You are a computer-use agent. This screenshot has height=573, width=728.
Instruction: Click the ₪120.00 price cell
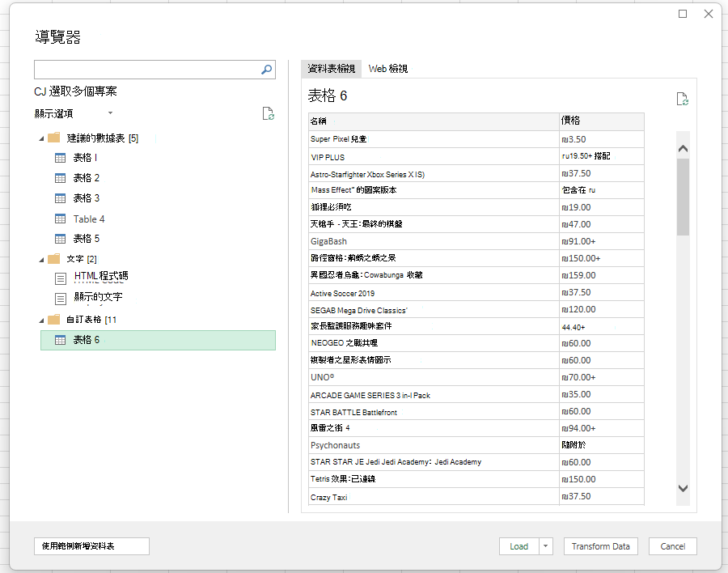coord(602,309)
